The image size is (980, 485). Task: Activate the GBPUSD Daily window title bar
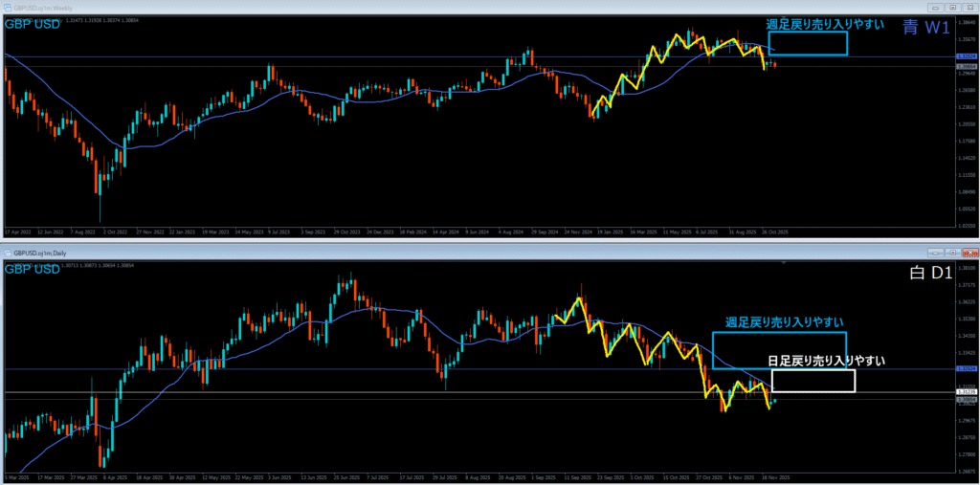pyautogui.click(x=383, y=252)
